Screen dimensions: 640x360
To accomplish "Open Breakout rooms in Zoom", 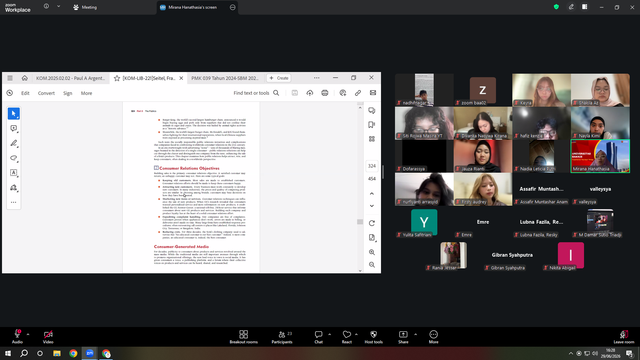I will 244,337.
